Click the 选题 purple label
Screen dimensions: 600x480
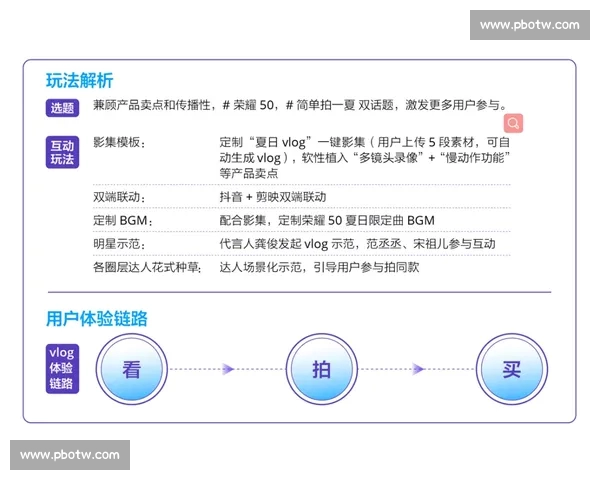[62, 108]
